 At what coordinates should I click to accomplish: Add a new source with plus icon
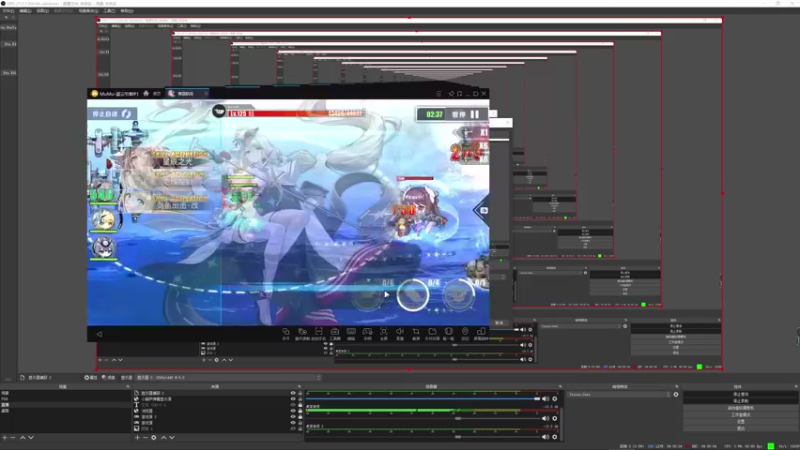pyautogui.click(x=137, y=438)
